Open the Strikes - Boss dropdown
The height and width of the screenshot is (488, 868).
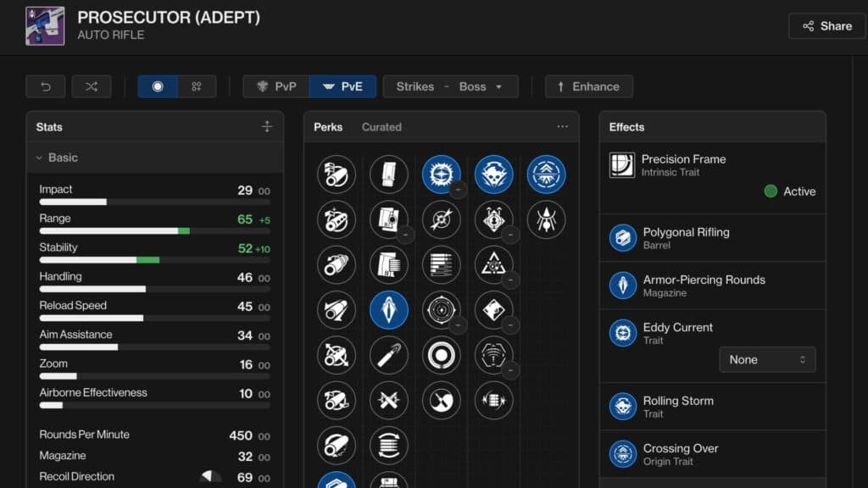coord(450,86)
